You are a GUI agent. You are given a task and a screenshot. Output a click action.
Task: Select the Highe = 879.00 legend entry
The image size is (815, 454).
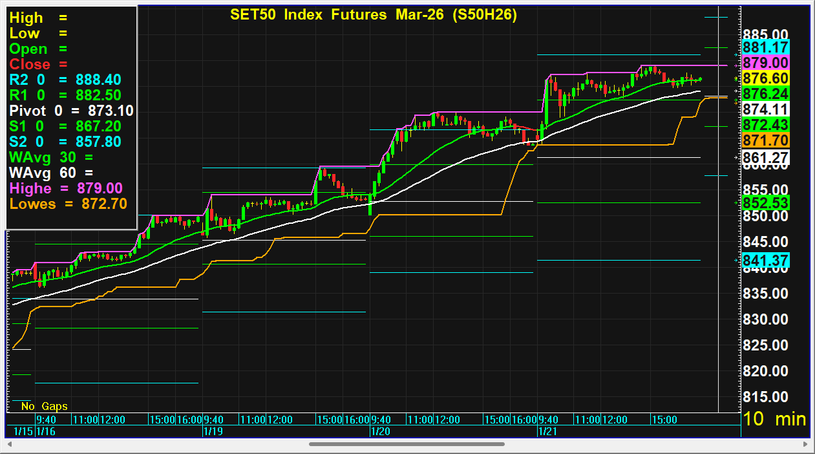(65, 188)
